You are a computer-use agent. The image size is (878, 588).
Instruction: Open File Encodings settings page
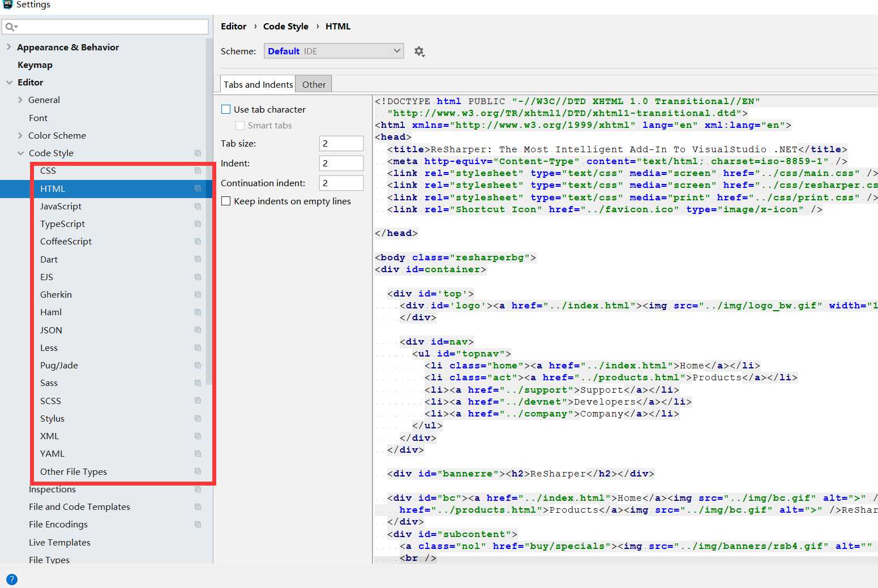coord(58,524)
